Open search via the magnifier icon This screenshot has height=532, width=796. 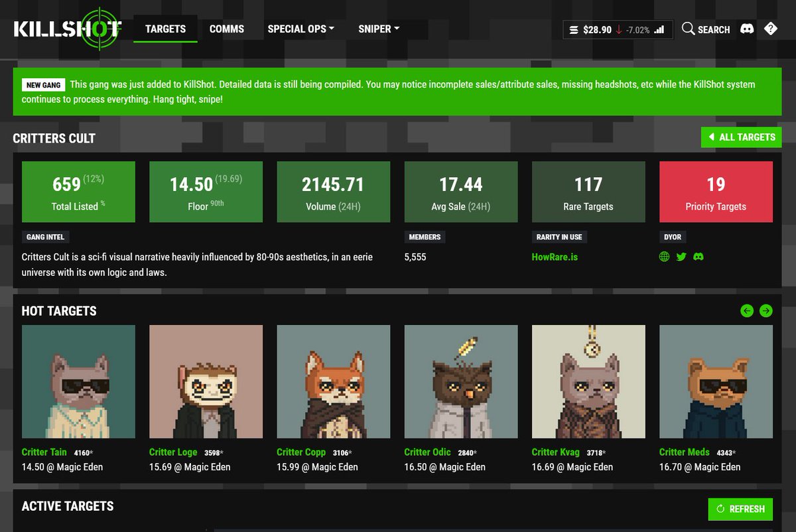689,29
